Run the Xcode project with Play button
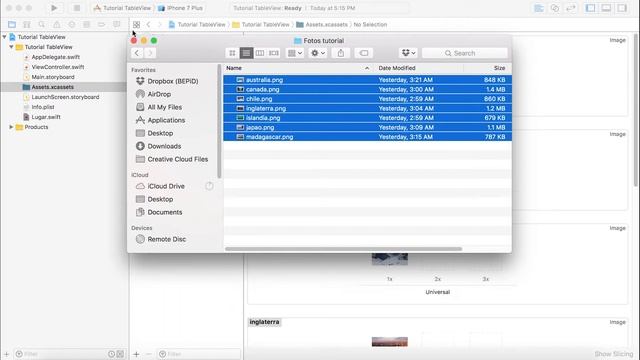This screenshot has height=360, width=640. [x=54, y=8]
